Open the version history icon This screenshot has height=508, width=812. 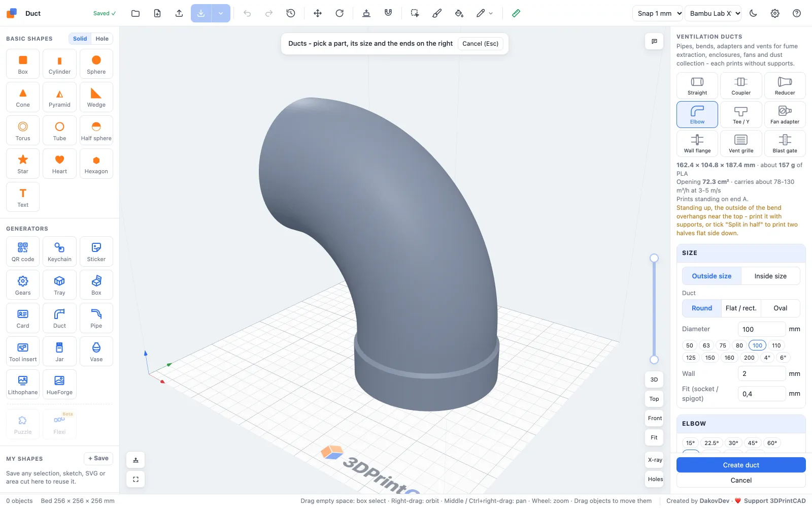pyautogui.click(x=291, y=13)
